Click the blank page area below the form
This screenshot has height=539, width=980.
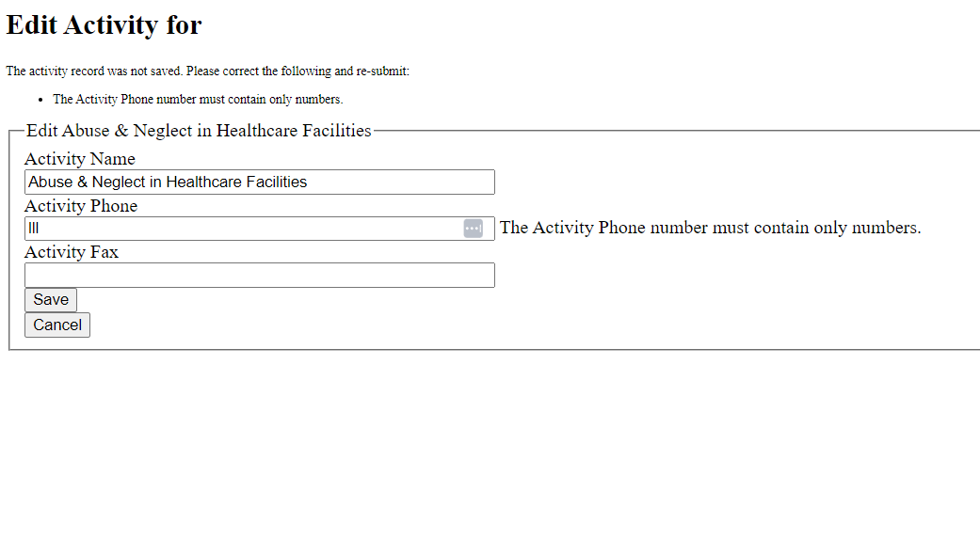click(490, 442)
